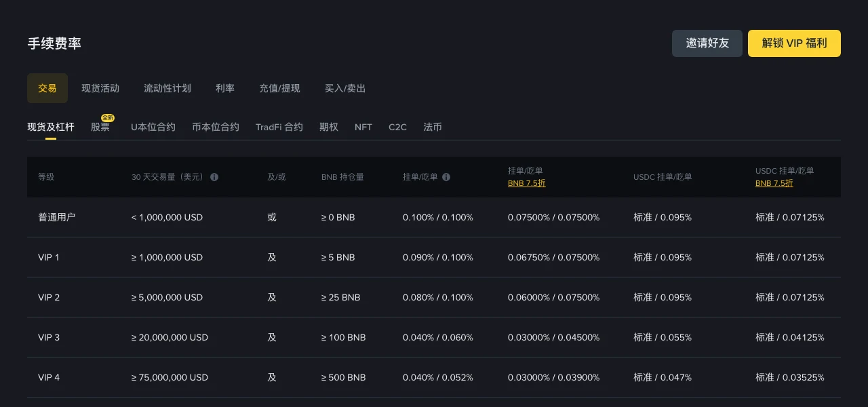Select the NFT sub-tab

coord(363,127)
